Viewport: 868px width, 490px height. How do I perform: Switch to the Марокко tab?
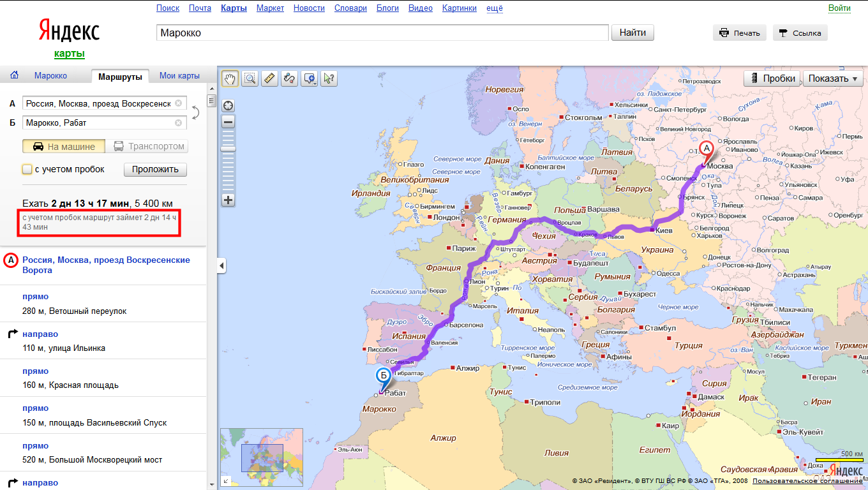50,76
